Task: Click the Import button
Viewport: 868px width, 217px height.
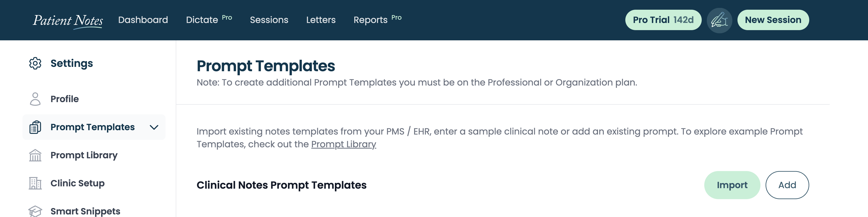Action: pyautogui.click(x=732, y=185)
